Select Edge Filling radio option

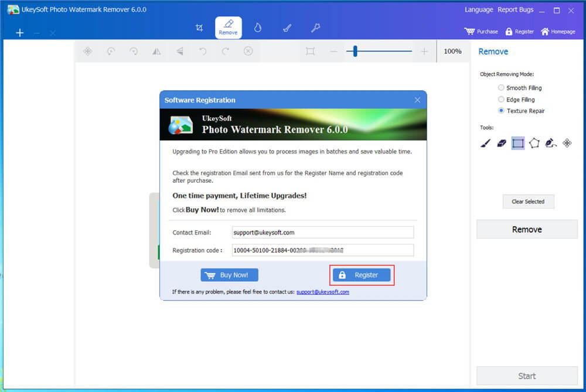(501, 100)
